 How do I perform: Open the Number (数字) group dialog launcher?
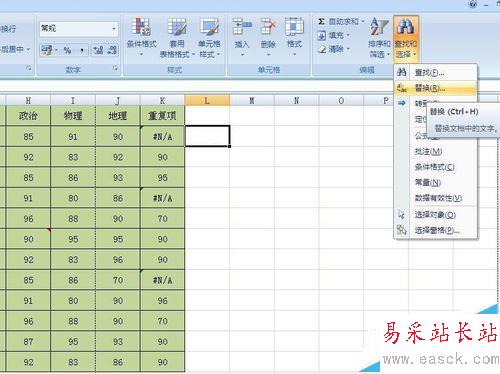point(115,68)
